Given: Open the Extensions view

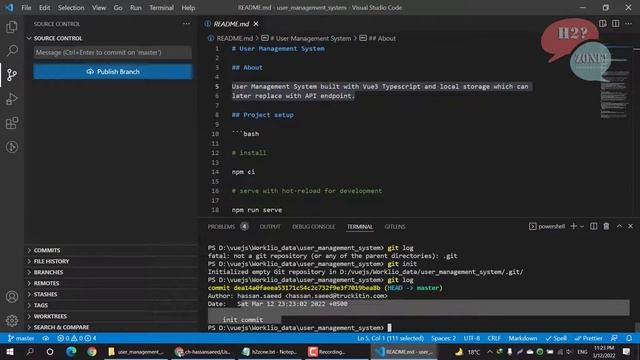Looking at the screenshot, I should click(12, 123).
